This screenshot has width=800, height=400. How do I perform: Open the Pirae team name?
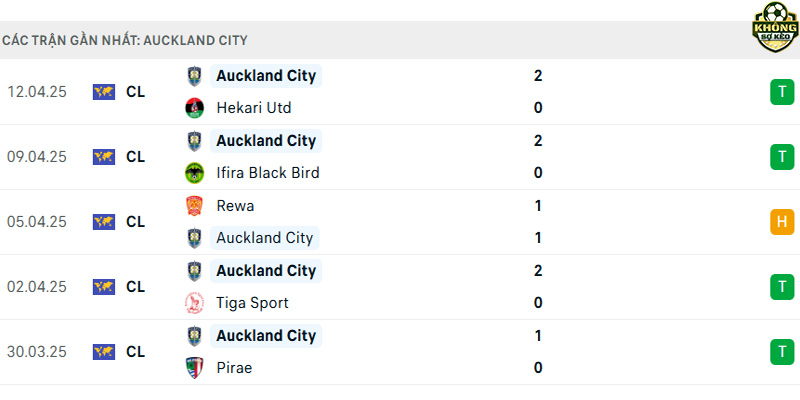pos(234,368)
